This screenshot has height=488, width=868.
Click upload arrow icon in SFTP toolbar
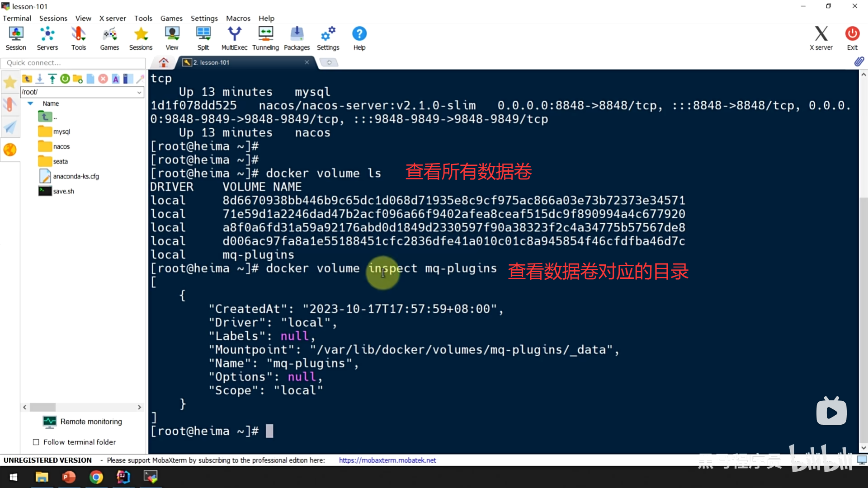point(52,79)
